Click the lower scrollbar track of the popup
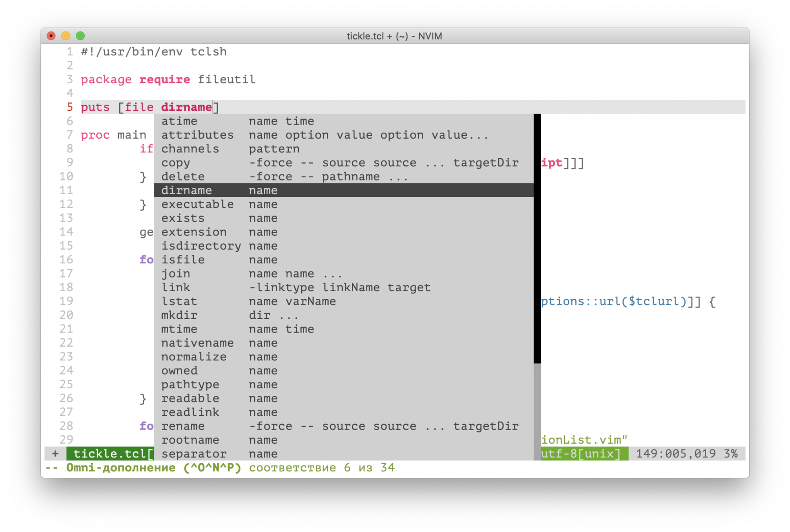This screenshot has height=532, width=790. [x=537, y=412]
